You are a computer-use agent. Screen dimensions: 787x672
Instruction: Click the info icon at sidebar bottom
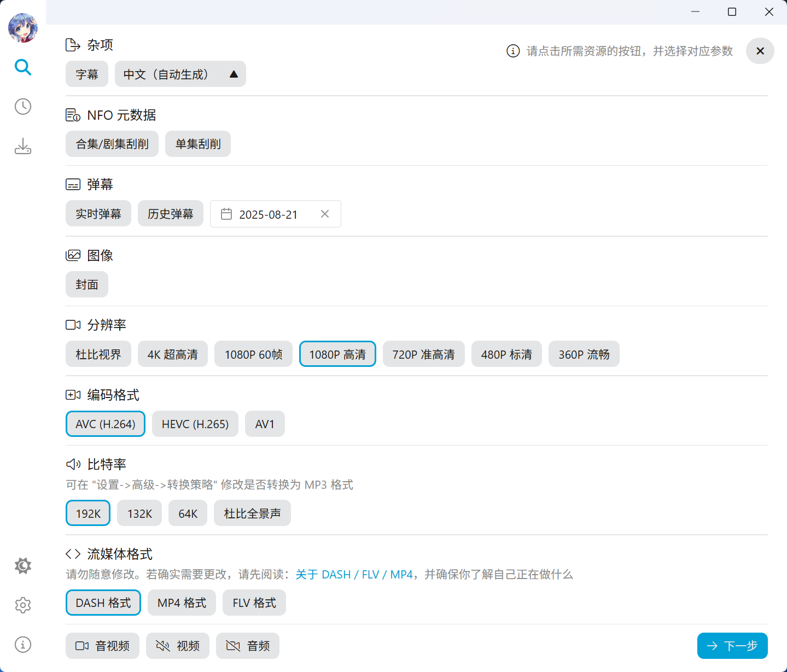(22, 644)
